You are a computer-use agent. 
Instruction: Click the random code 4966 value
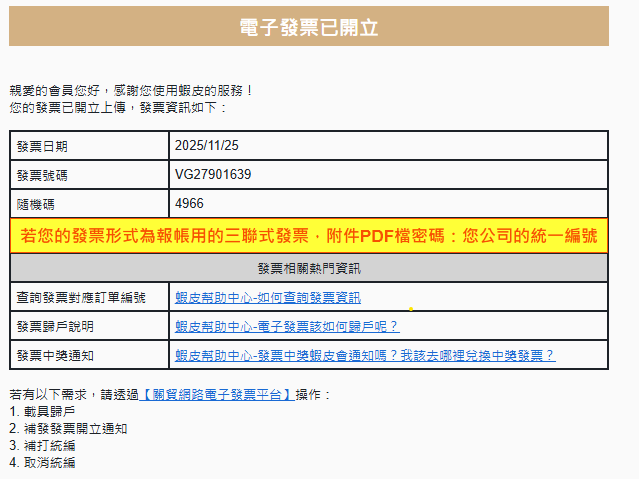click(x=189, y=204)
